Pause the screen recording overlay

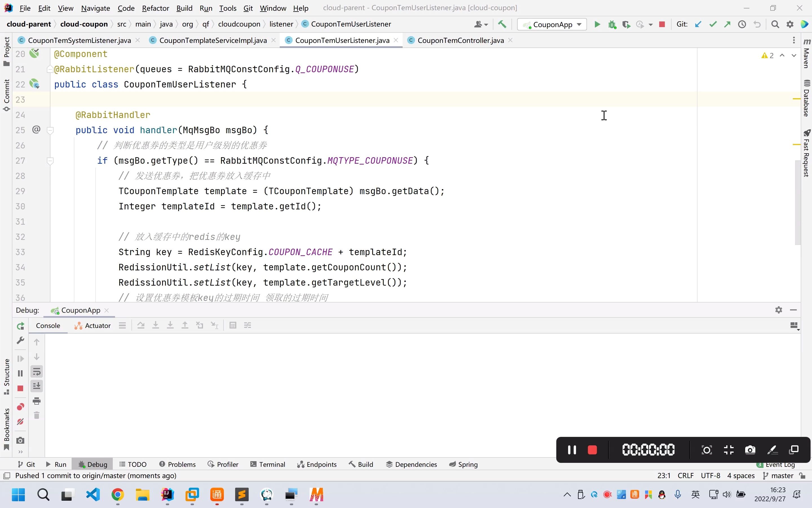[x=572, y=450]
